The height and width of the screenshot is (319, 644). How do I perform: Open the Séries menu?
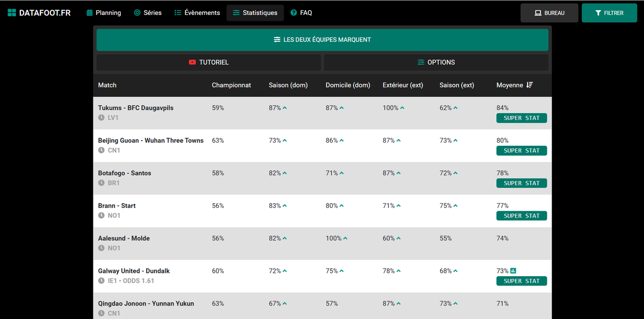148,13
